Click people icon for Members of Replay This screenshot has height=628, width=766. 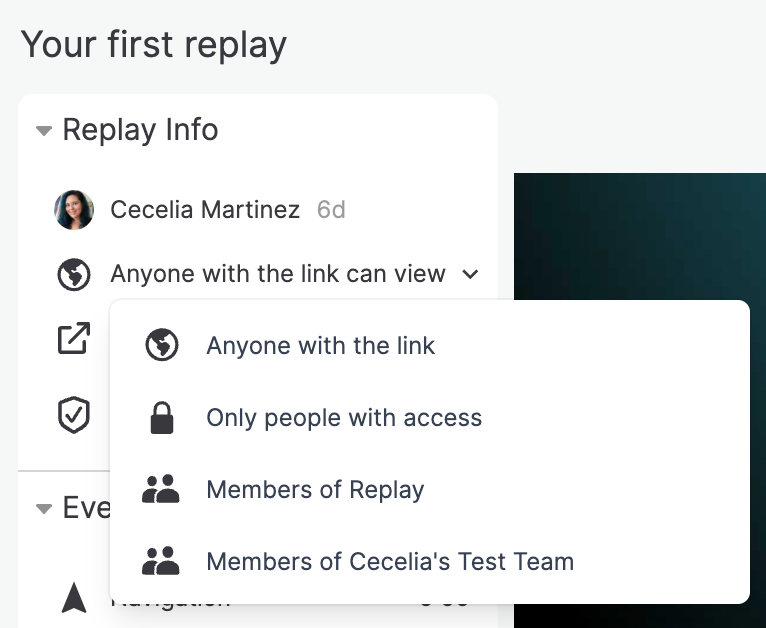tap(161, 489)
